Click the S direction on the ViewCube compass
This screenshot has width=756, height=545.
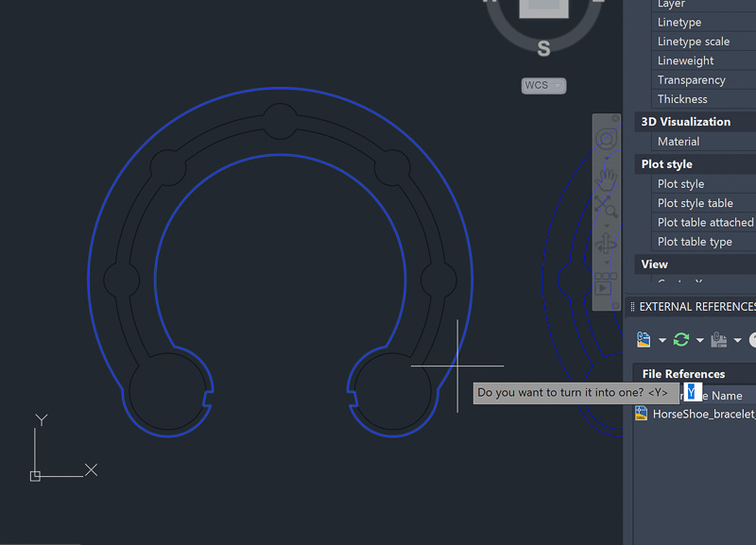[x=543, y=48]
